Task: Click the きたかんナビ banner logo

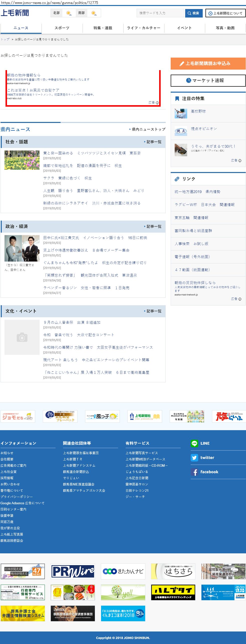Action: (123, 571)
